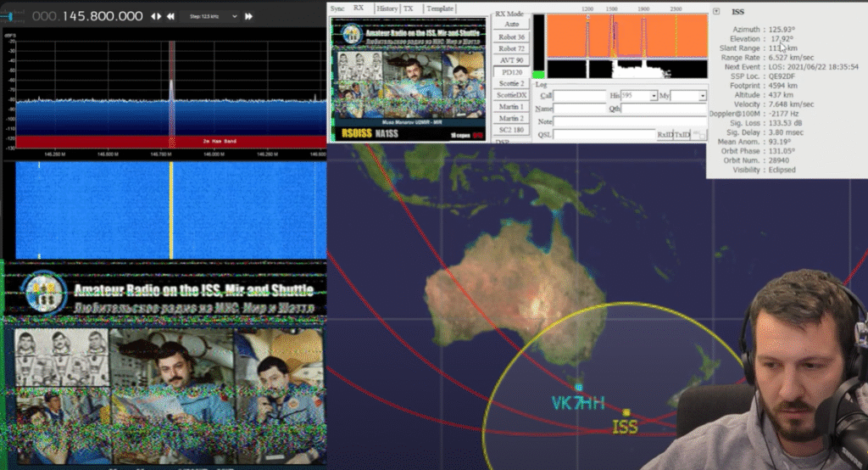Viewport: 868px width, 470px height.
Task: Click the Visibility Eclipsed value
Action: (x=782, y=171)
